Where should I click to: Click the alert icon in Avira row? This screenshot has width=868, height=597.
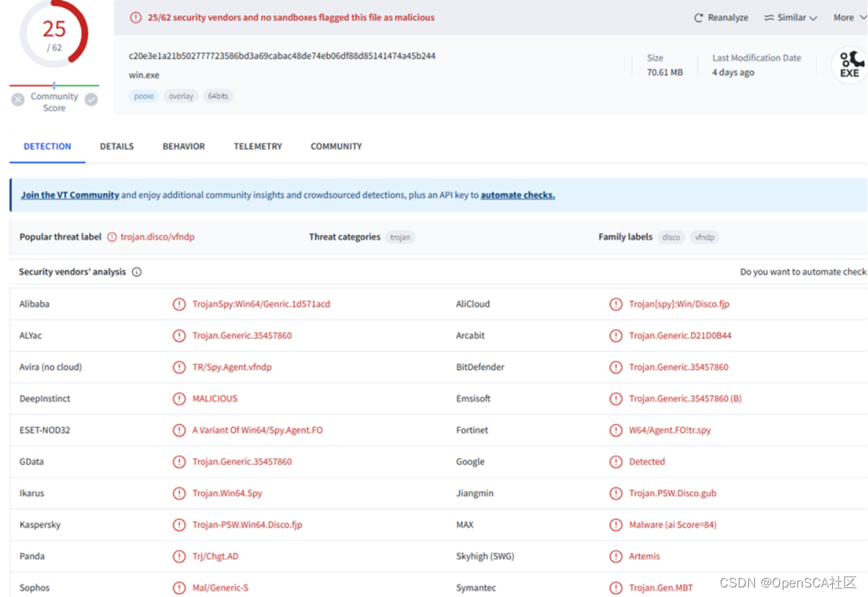tap(178, 367)
